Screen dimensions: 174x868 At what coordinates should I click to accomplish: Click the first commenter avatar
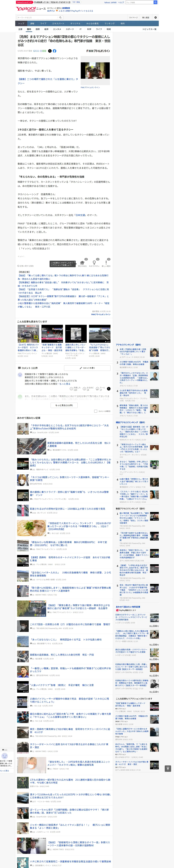point(20,375)
